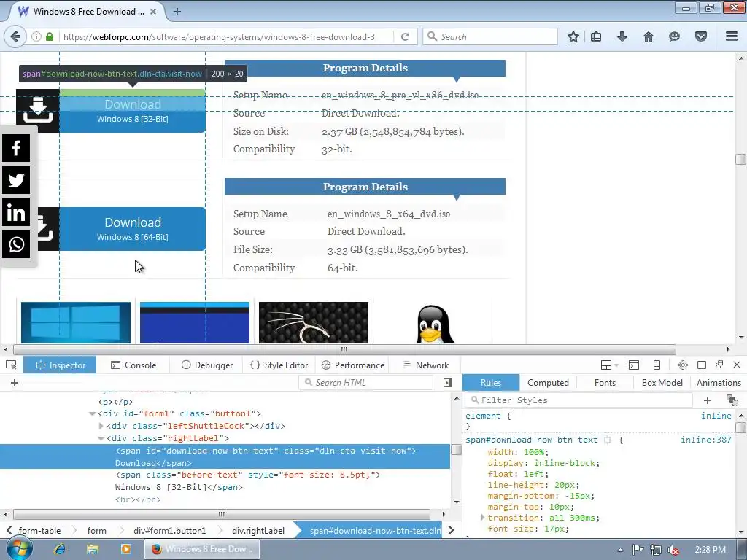The height and width of the screenshot is (560, 747).
Task: Open the bookmarks list icon
Action: click(596, 36)
